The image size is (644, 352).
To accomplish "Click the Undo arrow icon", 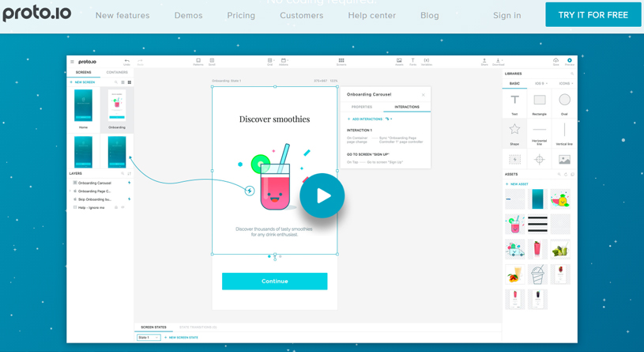I will pos(126,61).
